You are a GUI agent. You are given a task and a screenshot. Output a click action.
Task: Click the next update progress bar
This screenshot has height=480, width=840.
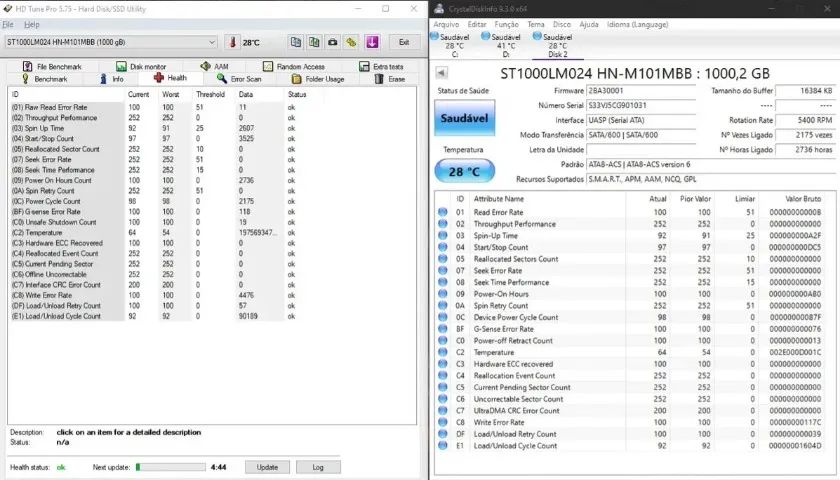[x=170, y=467]
